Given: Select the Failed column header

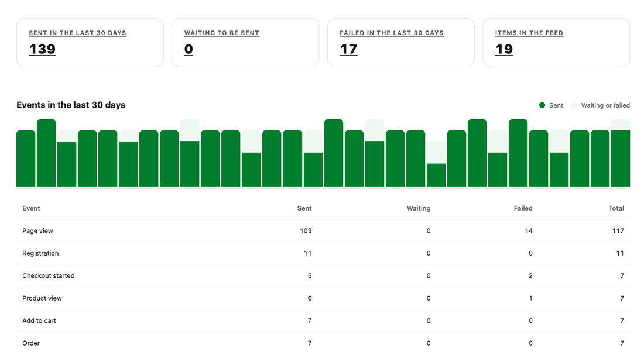Looking at the screenshot, I should [523, 208].
